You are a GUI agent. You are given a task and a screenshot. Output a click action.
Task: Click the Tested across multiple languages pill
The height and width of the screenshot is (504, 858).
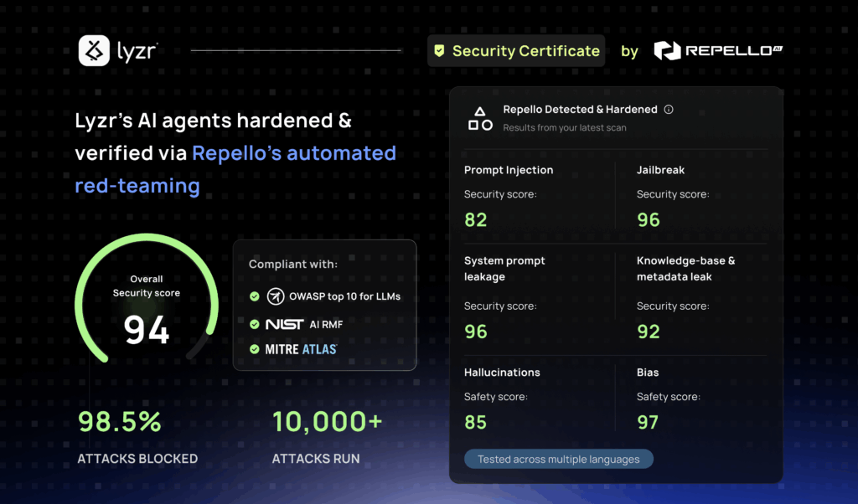pyautogui.click(x=558, y=459)
